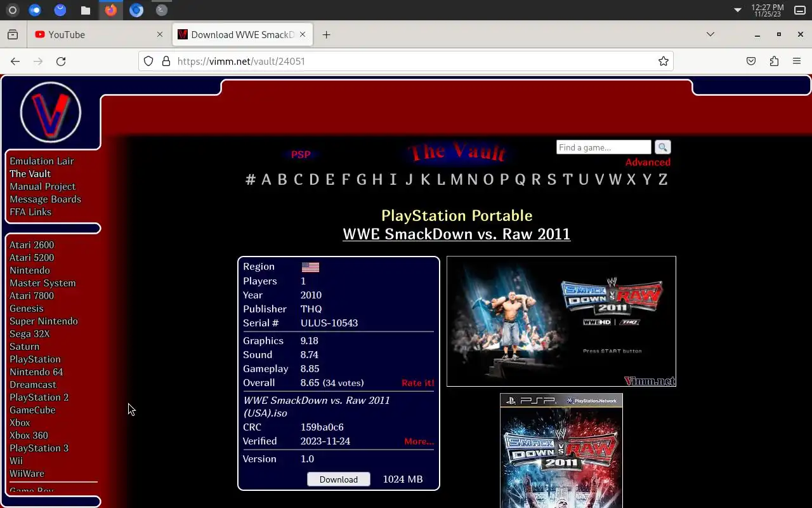812x508 pixels.
Task: Close the Download WWE SmackDown tab
Action: coord(303,35)
